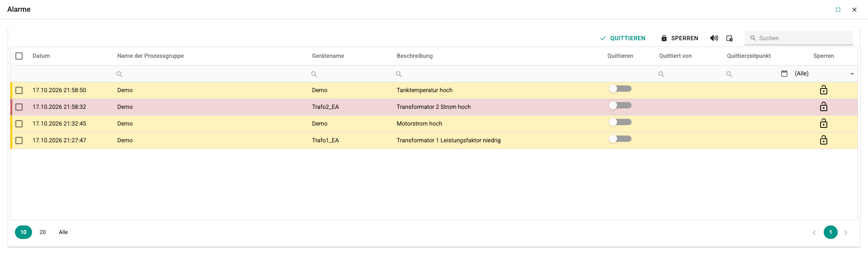
Task: Click the popup window icon beside the speaker
Action: 730,38
